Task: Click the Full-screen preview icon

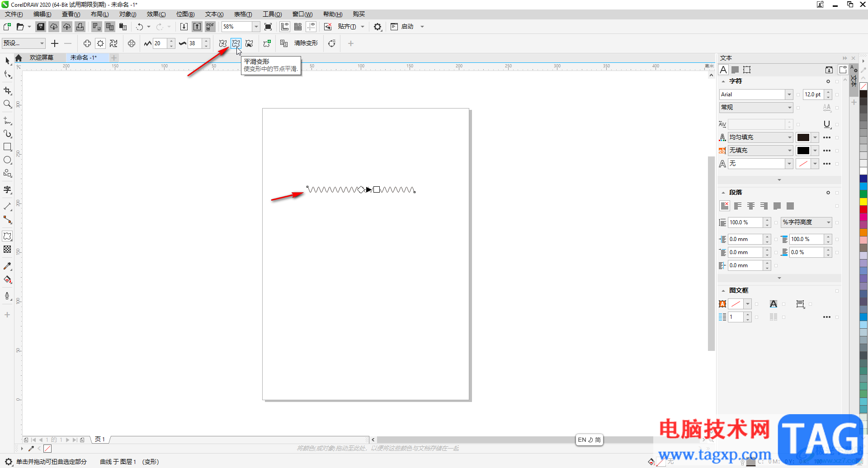Action: [268, 27]
